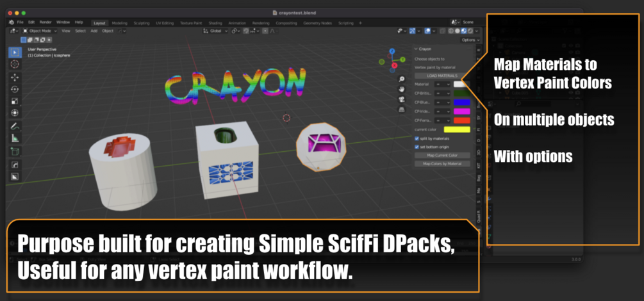Toggle snapping magnet icon in header
This screenshot has height=301, width=644.
click(247, 31)
